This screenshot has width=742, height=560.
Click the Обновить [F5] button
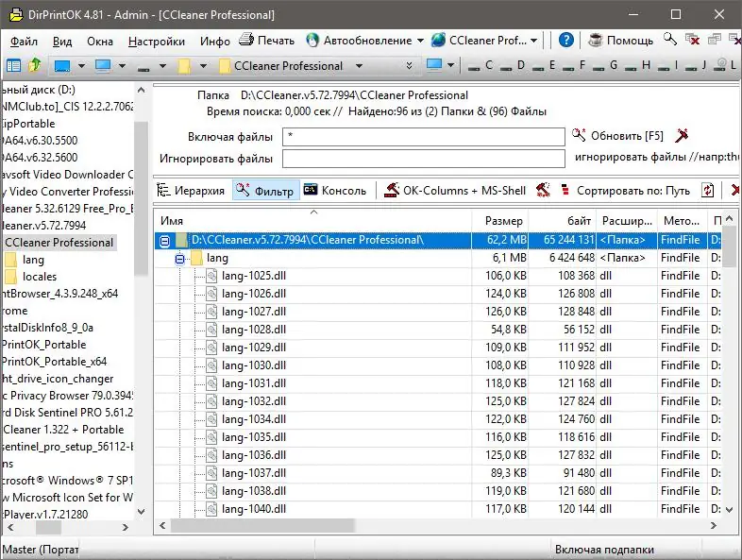tap(617, 136)
